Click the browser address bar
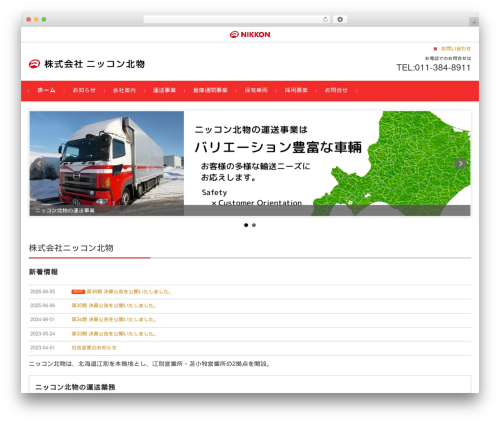Image resolution: width=500 pixels, height=423 pixels. (237, 20)
